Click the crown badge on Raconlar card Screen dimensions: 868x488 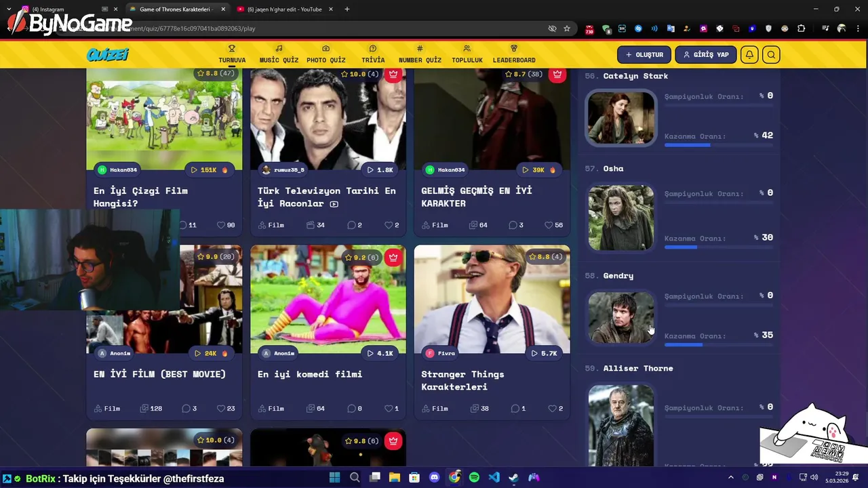pyautogui.click(x=393, y=74)
